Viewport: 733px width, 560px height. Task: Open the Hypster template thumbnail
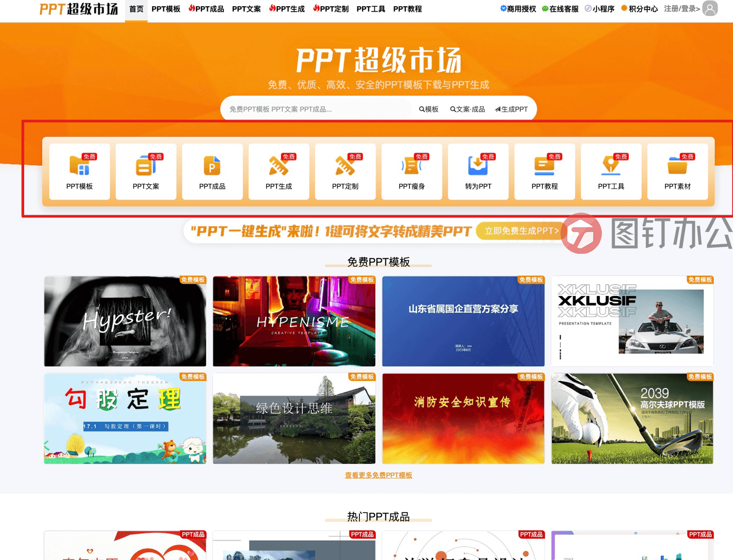125,321
